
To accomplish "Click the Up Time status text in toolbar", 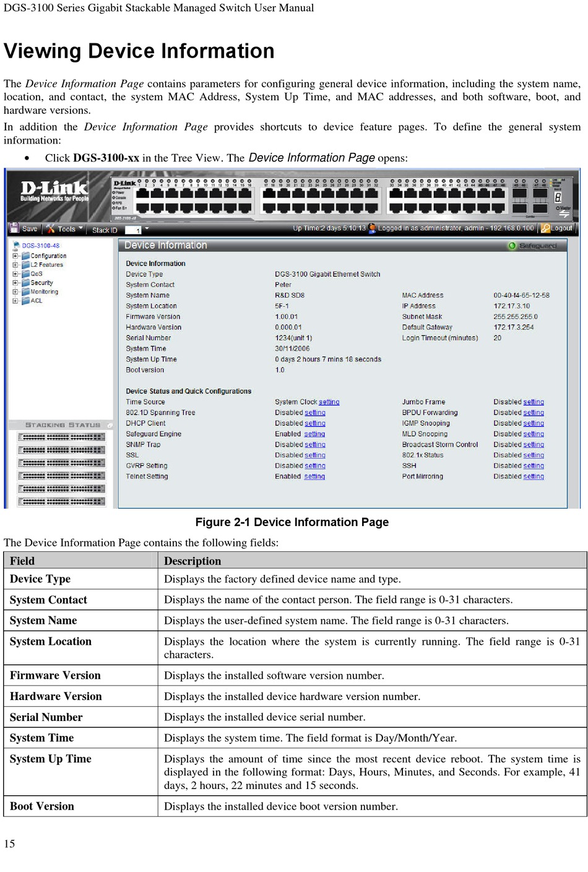I will pos(329,228).
